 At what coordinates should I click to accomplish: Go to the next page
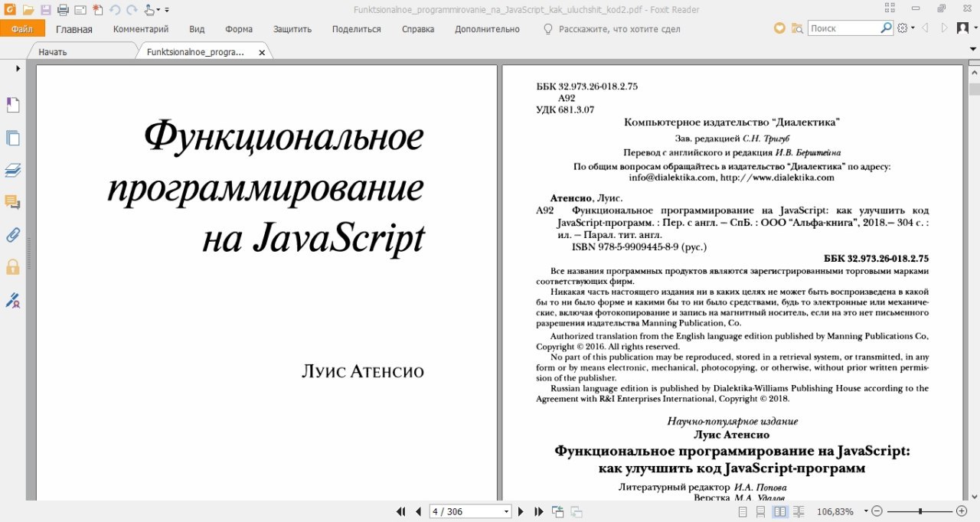[x=521, y=511]
